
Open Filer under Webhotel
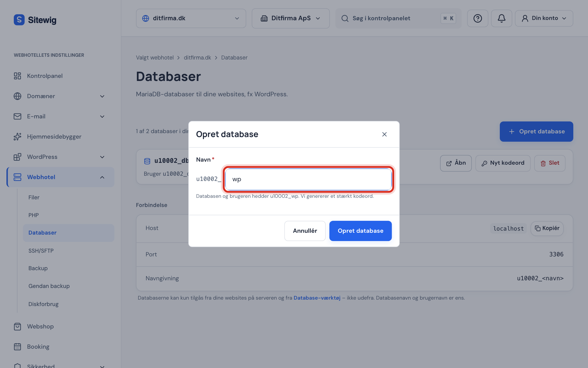(69, 197)
